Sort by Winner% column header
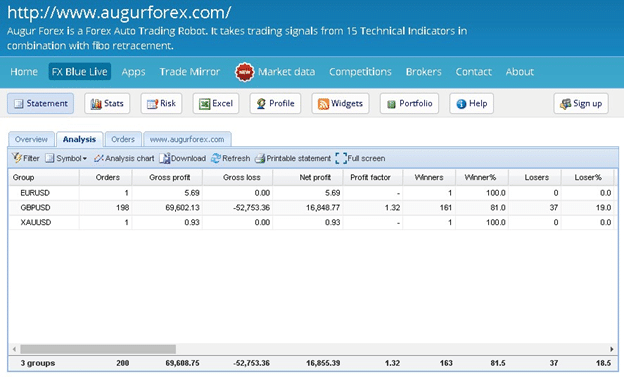Image resolution: width=624 pixels, height=377 pixels. tap(482, 178)
